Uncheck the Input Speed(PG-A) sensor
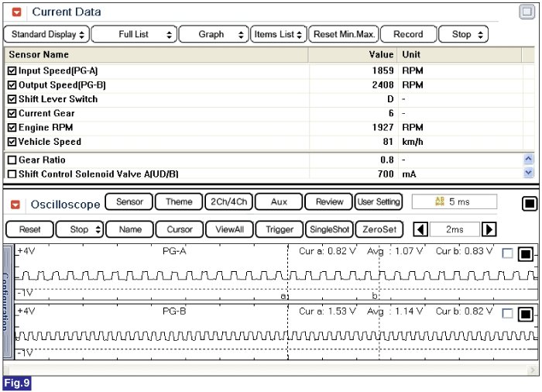Viewport: 542px width, 392px height. pos(12,70)
